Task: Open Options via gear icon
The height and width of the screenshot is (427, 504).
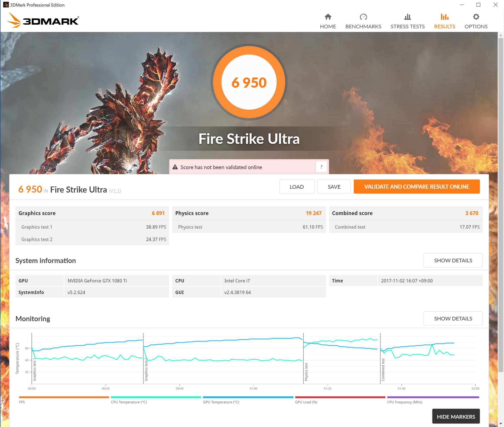Action: tap(476, 17)
